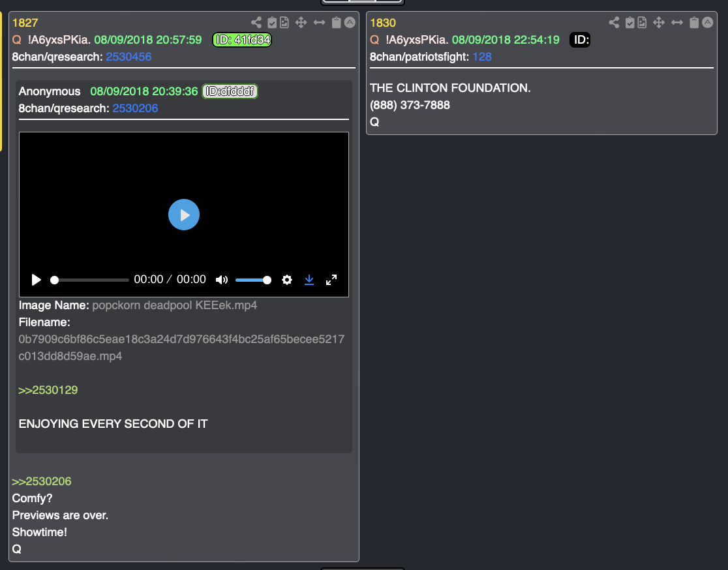Click the text ENJOYING EVERY SECOND OF IT
Image resolution: width=728 pixels, height=570 pixels.
point(114,424)
